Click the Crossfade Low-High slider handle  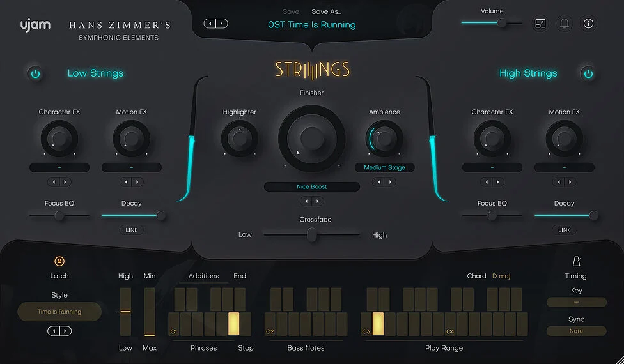click(312, 235)
